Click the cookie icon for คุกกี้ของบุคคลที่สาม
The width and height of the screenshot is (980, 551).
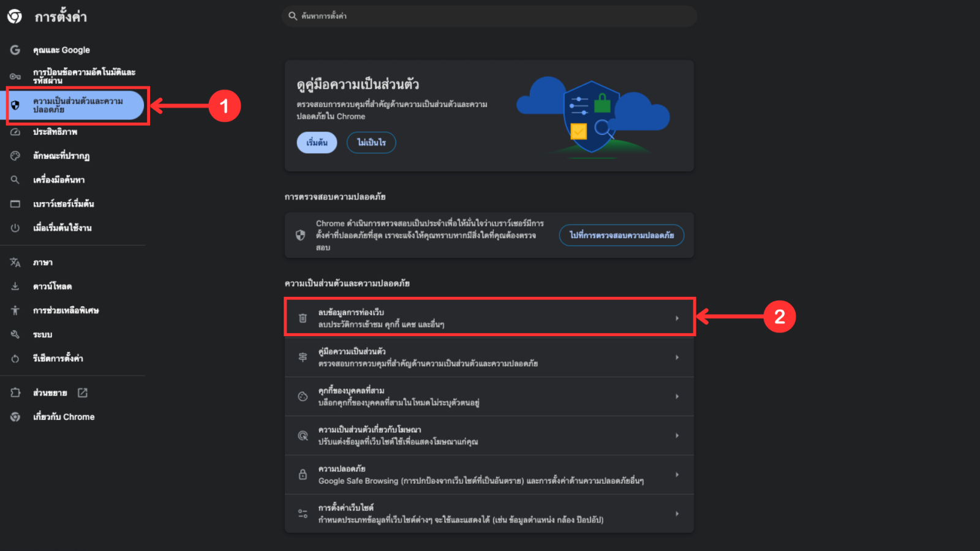tap(303, 396)
